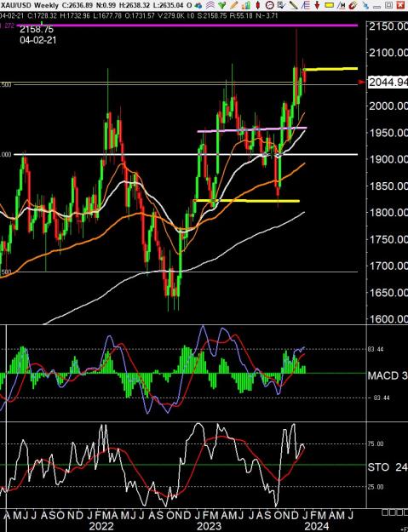Select the red down arrow marker tool
Screen dimensions: 408x532
coord(317,5)
